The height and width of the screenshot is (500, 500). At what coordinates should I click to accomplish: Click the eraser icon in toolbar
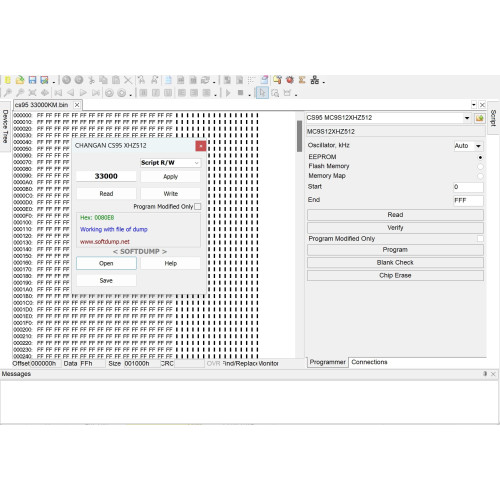click(x=264, y=80)
